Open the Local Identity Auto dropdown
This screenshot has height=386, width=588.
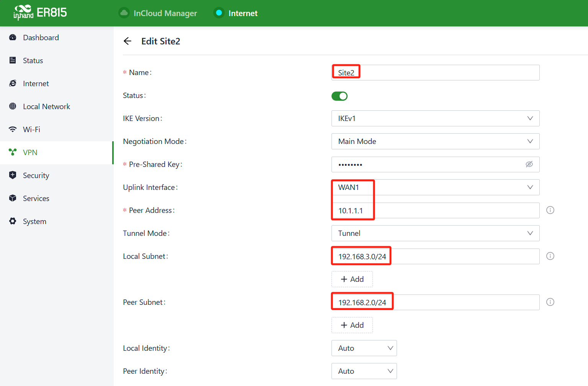364,348
